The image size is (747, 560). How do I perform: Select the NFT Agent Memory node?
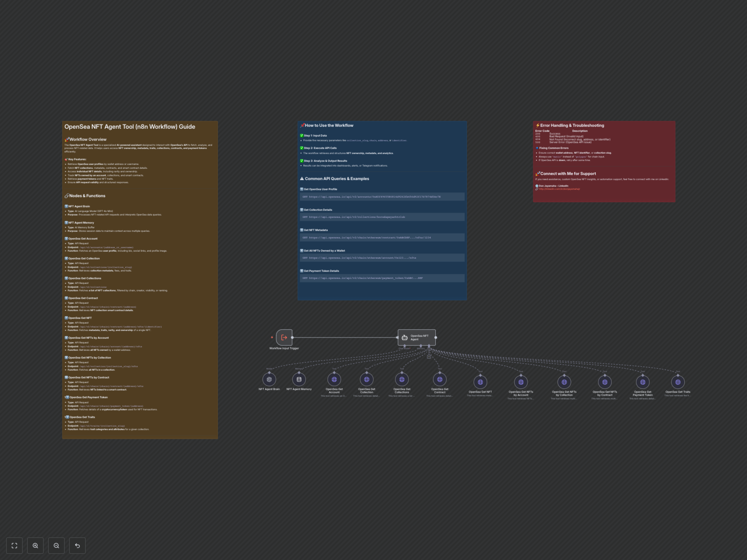[x=299, y=379]
